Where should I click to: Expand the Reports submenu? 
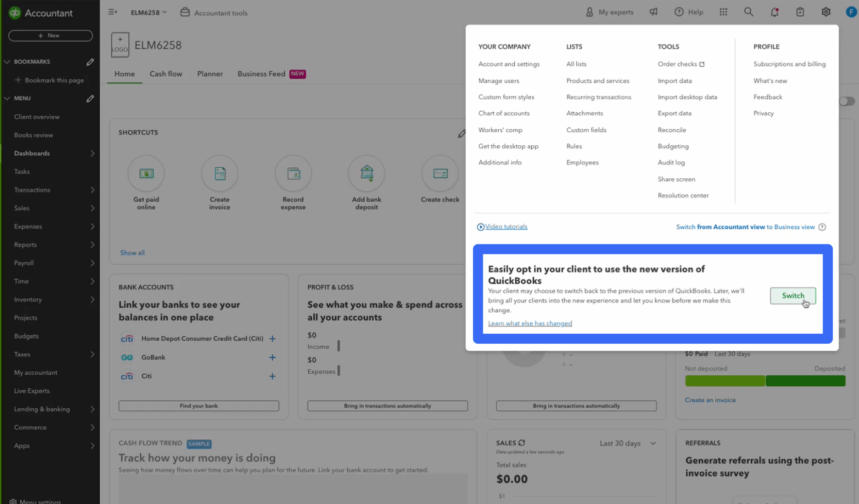(x=92, y=244)
